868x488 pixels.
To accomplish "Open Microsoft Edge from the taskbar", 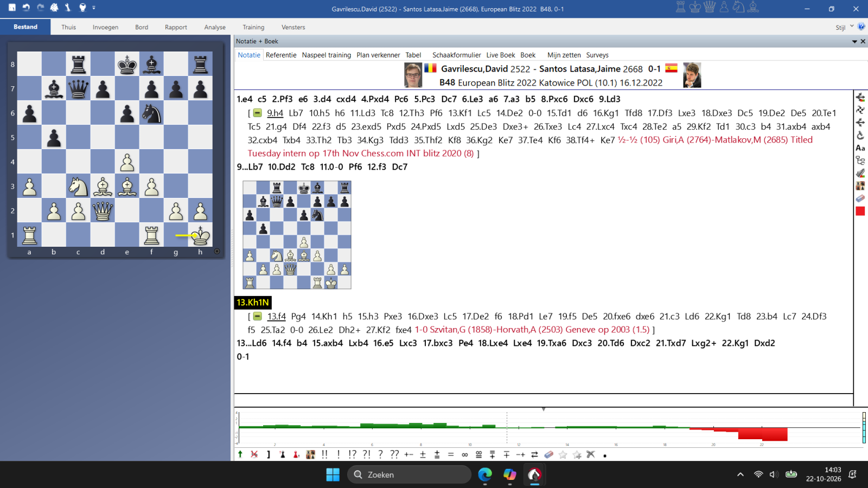I will [484, 474].
